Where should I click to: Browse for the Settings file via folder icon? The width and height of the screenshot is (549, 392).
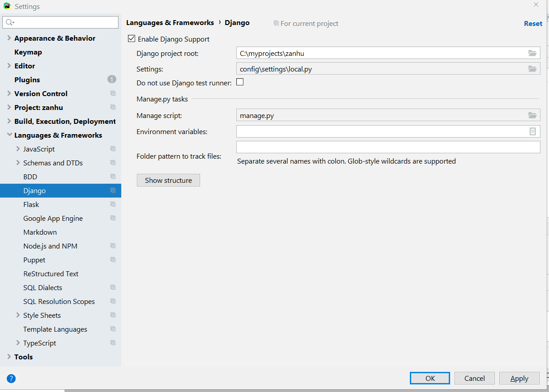pyautogui.click(x=532, y=69)
